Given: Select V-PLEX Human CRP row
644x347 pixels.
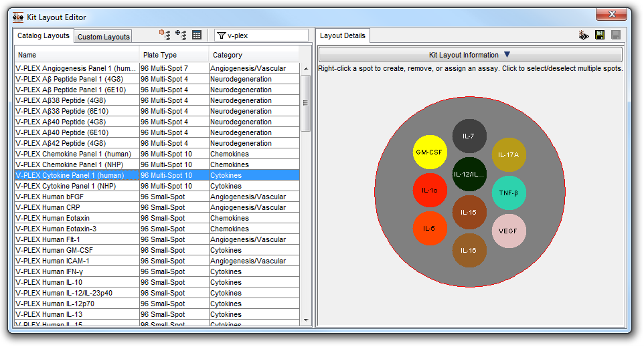Looking at the screenshot, I should point(77,207).
